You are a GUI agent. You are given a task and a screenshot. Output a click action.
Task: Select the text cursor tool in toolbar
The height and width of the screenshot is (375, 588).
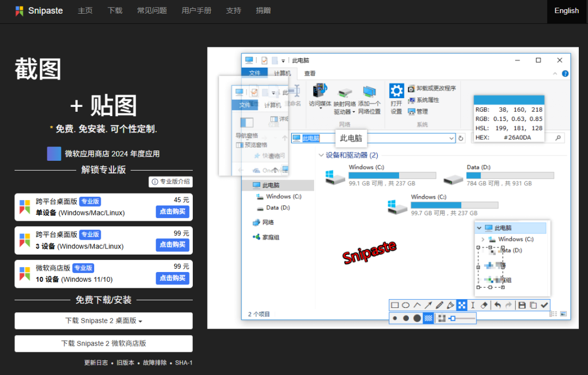click(x=473, y=305)
